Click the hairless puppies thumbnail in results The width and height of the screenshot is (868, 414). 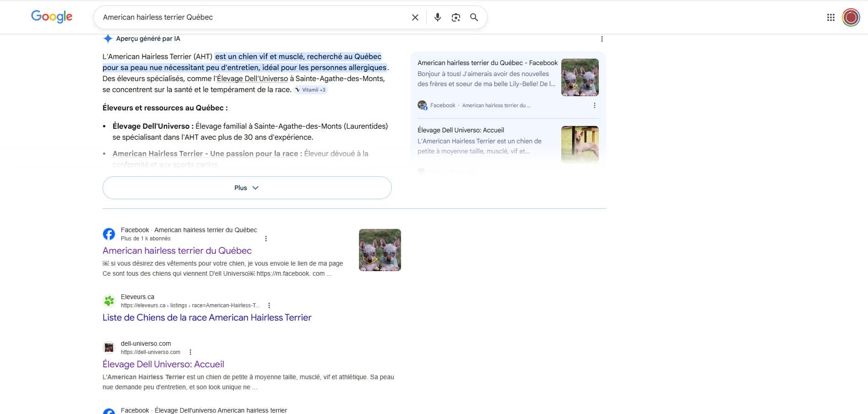click(380, 250)
